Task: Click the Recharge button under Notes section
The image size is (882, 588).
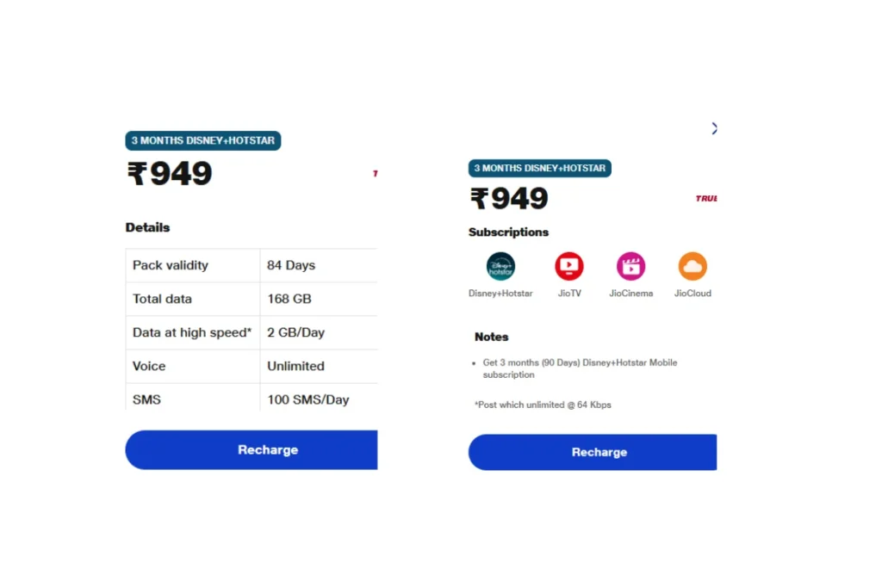Action: pos(593,452)
